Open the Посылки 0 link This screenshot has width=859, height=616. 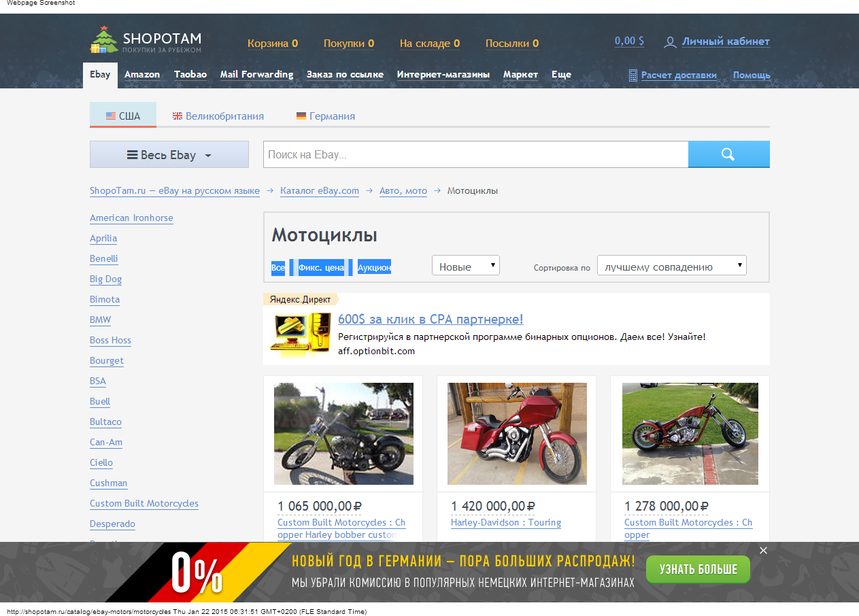[x=512, y=44]
